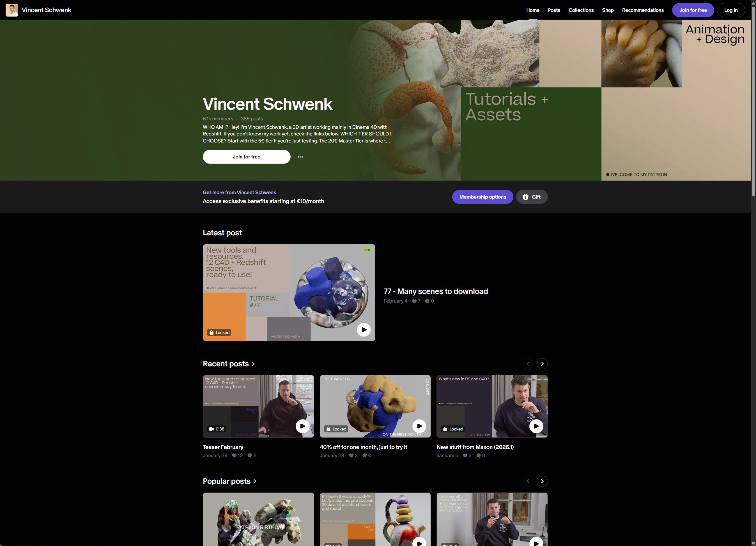Open the Patreon Birthday post thumbnail
Image resolution: width=756 pixels, height=546 pixels.
point(258,519)
